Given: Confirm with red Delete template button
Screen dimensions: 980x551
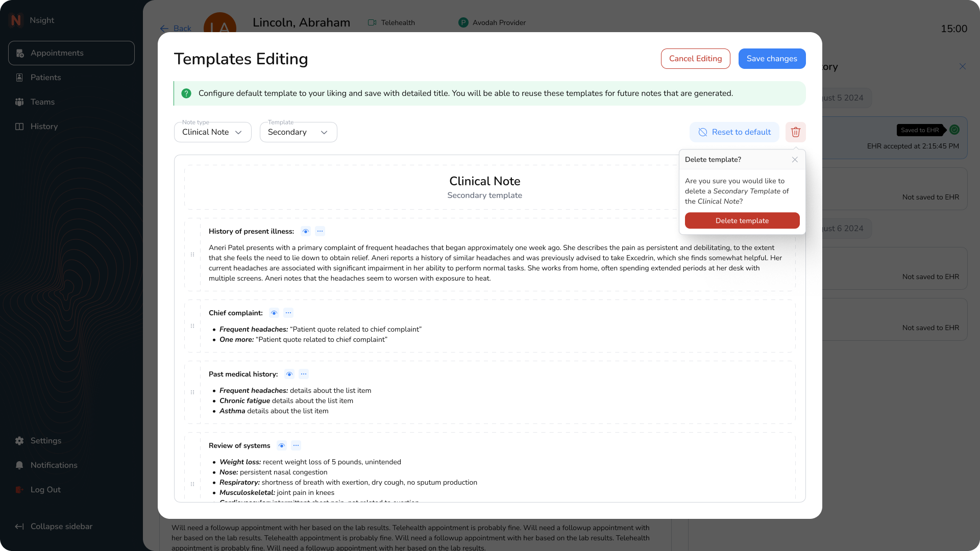Looking at the screenshot, I should tap(742, 220).
